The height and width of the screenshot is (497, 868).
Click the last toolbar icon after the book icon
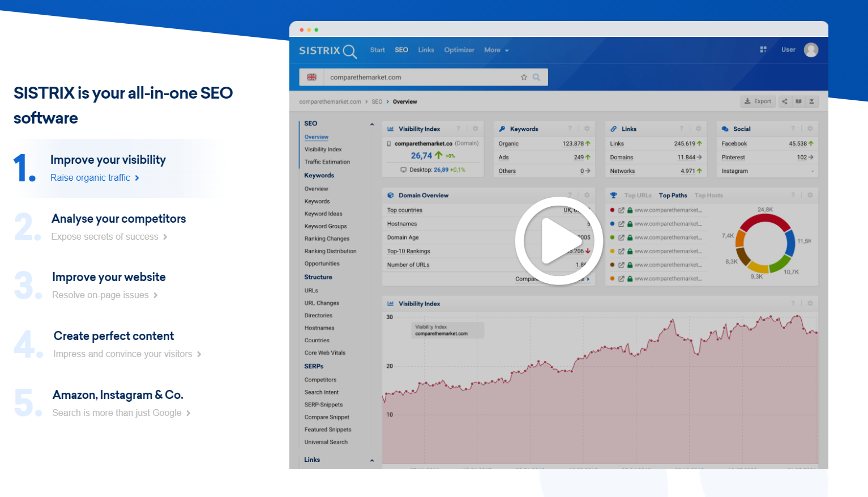pos(811,101)
